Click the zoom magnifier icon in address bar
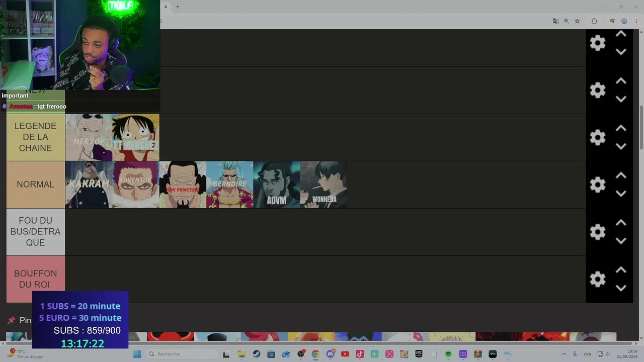Image resolution: width=644 pixels, height=362 pixels. [567, 21]
